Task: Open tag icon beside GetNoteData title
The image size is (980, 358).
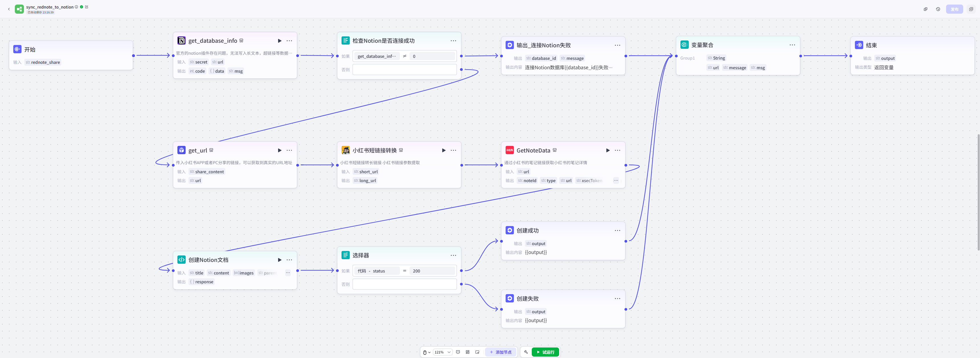Action: 554,150
